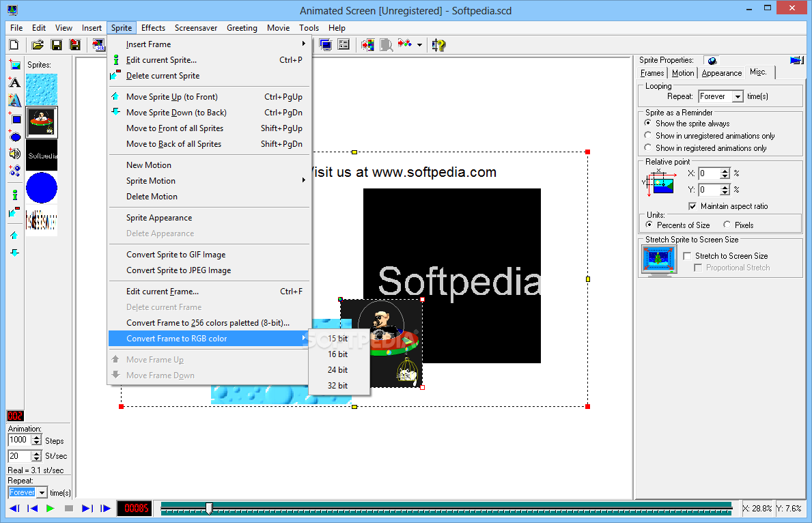Add a textured text sprite
The height and width of the screenshot is (523, 812).
pos(15,100)
